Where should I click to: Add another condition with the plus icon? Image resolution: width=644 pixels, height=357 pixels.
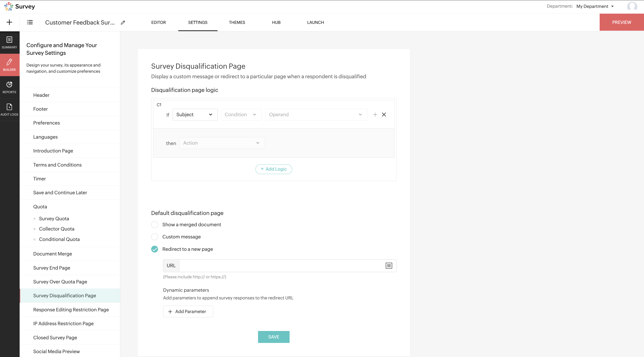point(375,115)
